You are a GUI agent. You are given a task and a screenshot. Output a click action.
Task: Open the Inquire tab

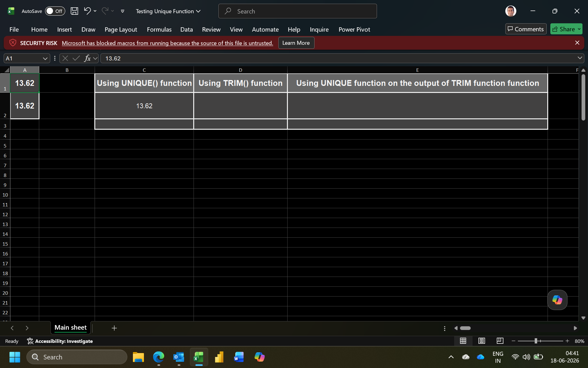click(x=319, y=29)
